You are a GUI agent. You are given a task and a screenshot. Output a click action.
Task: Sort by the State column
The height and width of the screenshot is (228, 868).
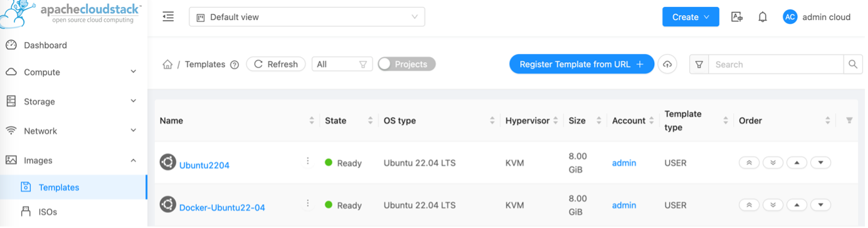(x=349, y=121)
